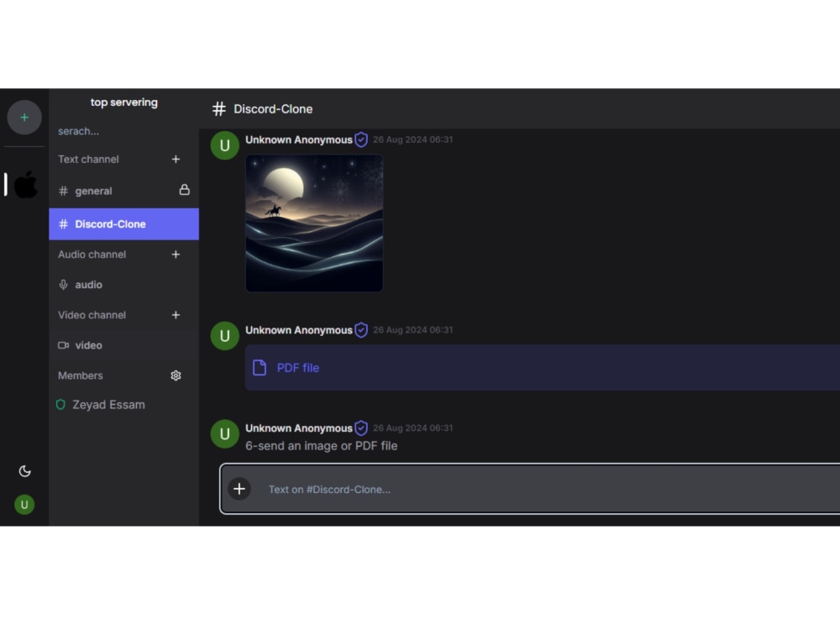The image size is (840, 630).
Task: Click the Audio channel section label
Action: tap(92, 255)
